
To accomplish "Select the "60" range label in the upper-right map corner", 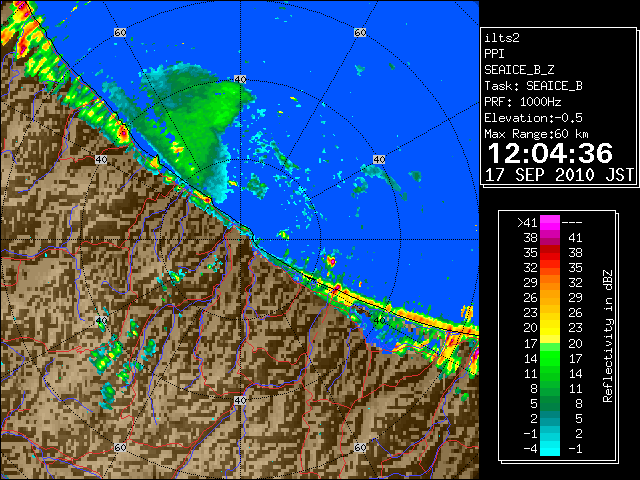I will (x=360, y=32).
